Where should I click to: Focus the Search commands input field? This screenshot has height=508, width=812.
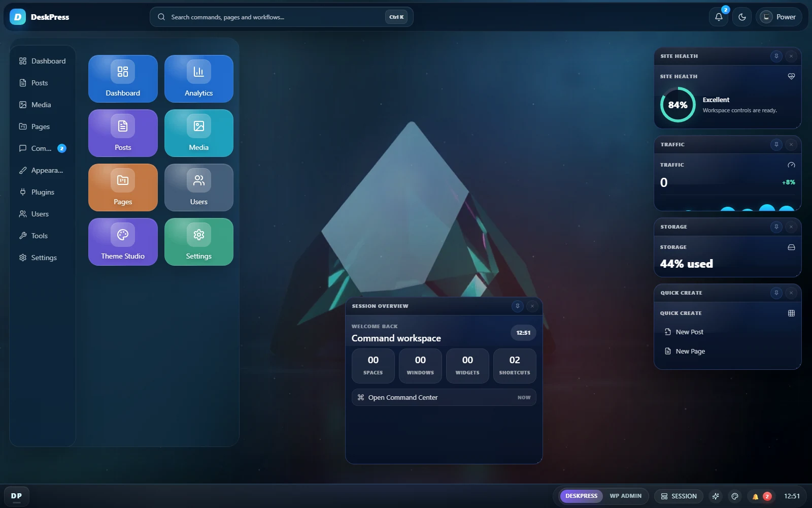click(281, 17)
